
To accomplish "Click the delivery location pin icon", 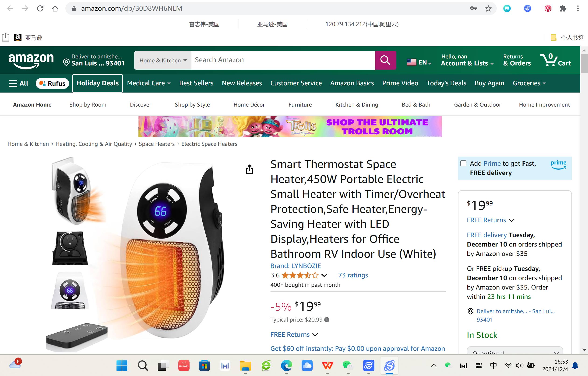I will click(x=470, y=311).
